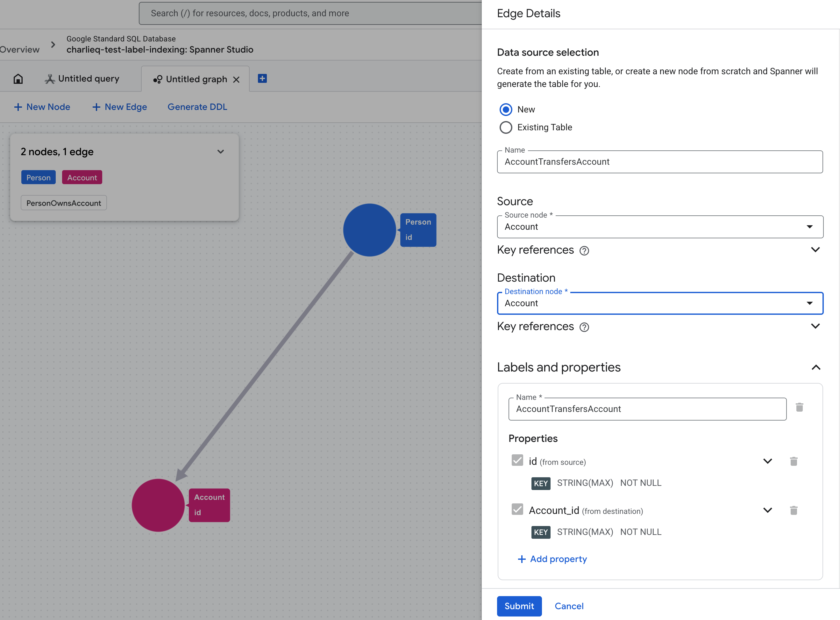The image size is (840, 620).
Task: Click the graph icon on Untitled graph tab
Action: coord(158,79)
